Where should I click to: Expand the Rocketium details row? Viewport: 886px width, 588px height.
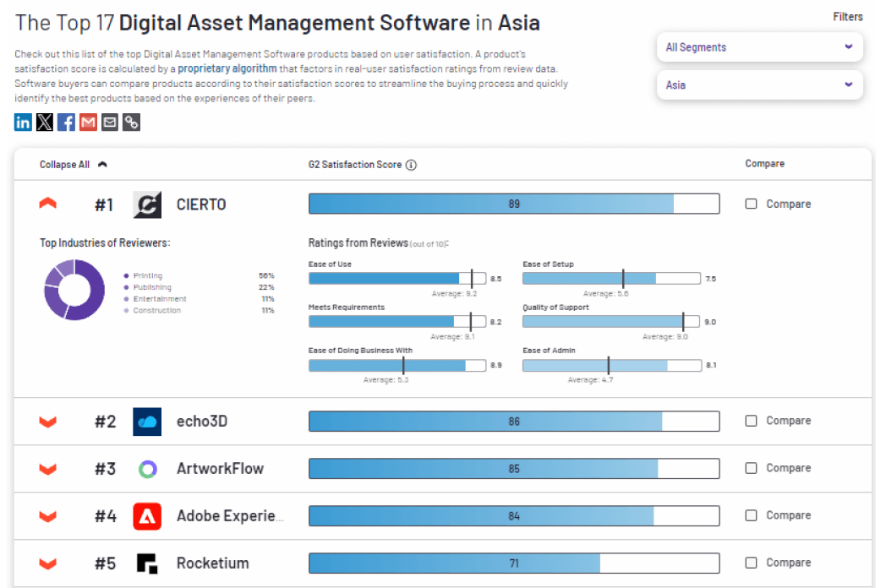pos(48,563)
